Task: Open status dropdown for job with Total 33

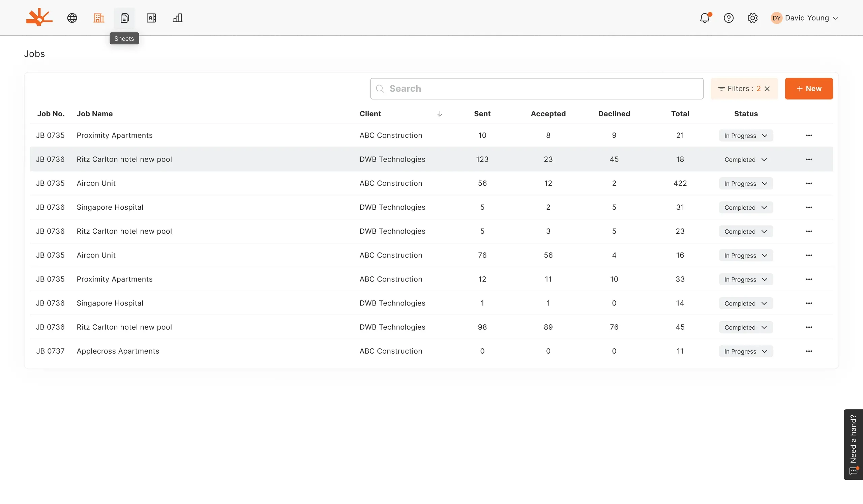Action: pyautogui.click(x=746, y=279)
